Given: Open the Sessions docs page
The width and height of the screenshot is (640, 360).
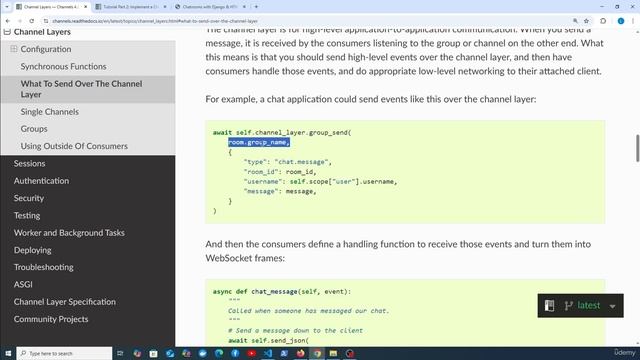Looking at the screenshot, I should tap(29, 163).
